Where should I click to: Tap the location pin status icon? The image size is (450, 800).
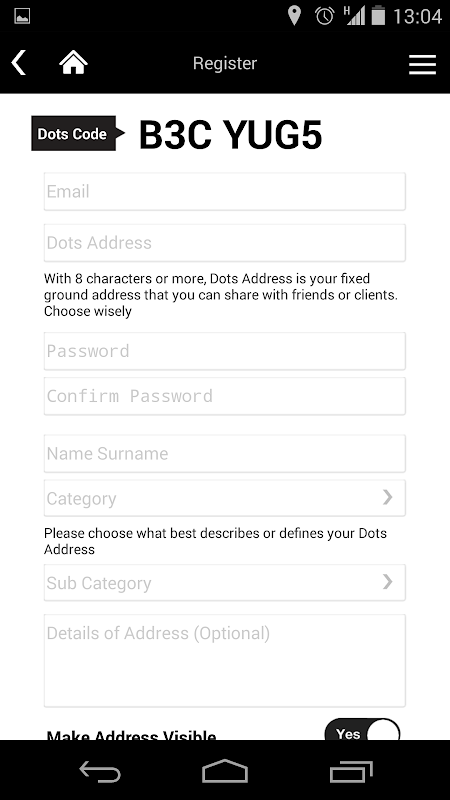click(294, 16)
